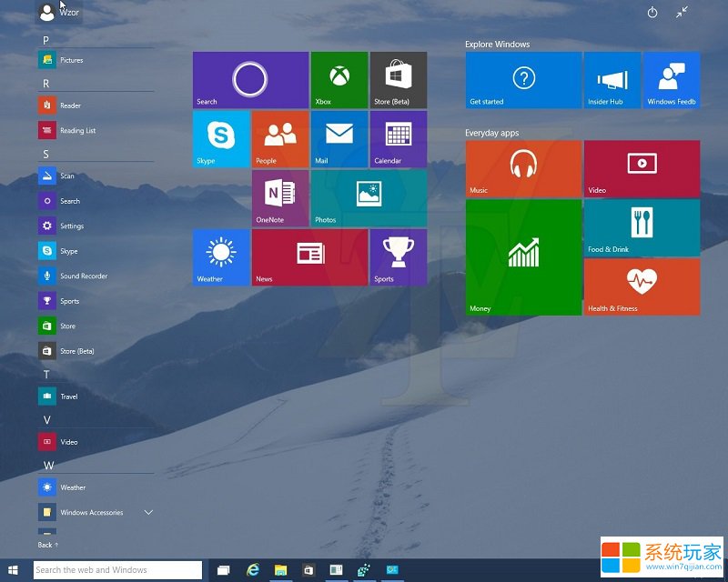
Task: Click the Everyday apps group title
Action: tap(491, 133)
